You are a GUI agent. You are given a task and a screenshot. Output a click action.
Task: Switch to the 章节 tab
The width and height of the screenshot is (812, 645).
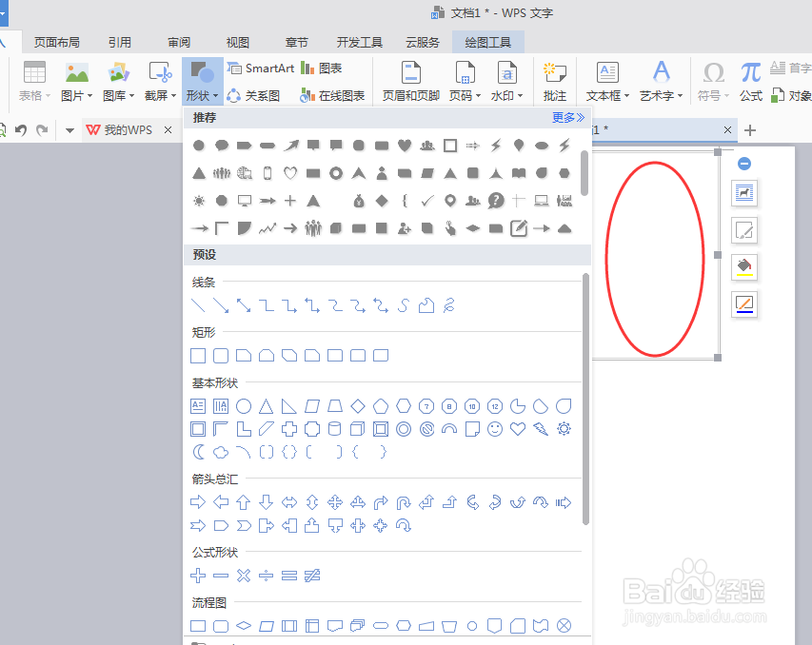tap(297, 43)
